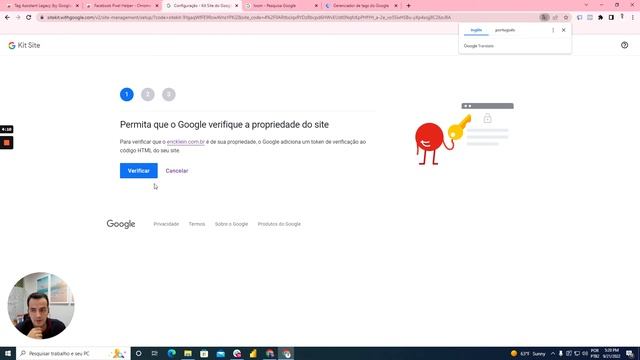Launch Microsoft Edge from the taskbar

(x=171, y=353)
